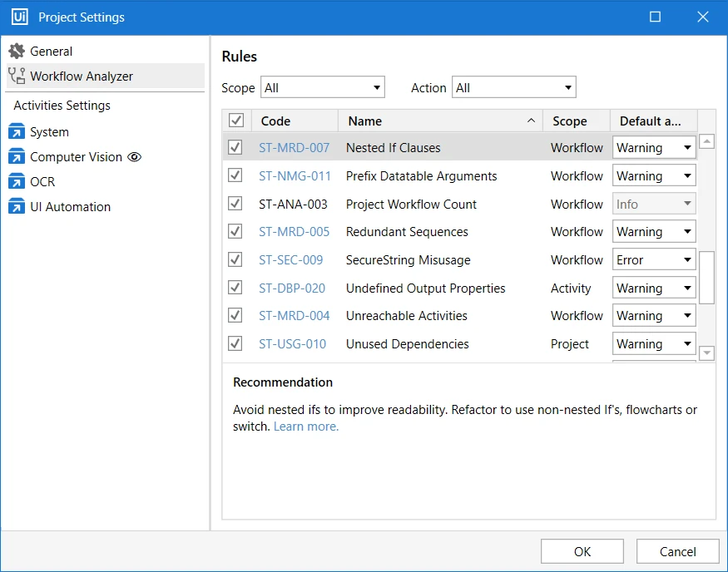This screenshot has height=572, width=728.
Task: Uncheck the SecureString Misusage rule
Action: tap(235, 259)
